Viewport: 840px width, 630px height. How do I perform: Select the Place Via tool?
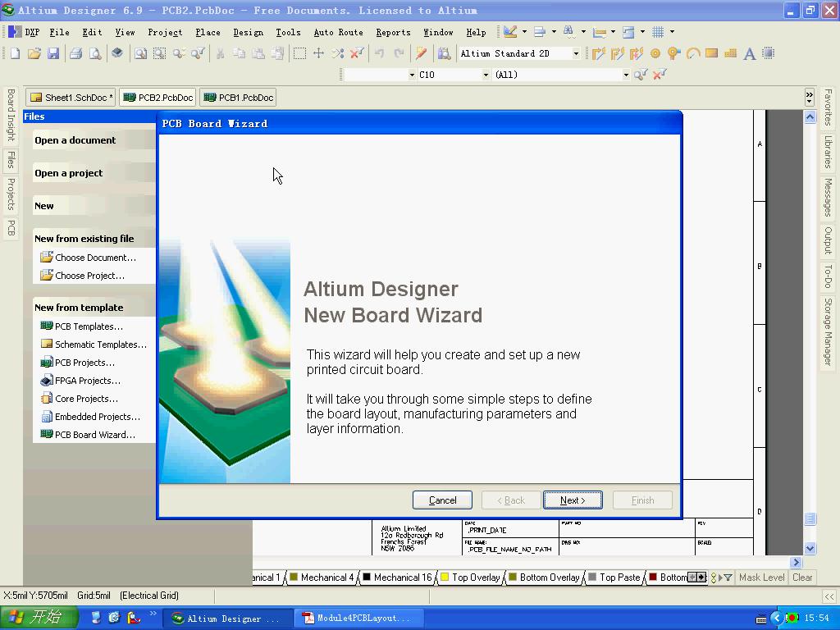[x=673, y=53]
